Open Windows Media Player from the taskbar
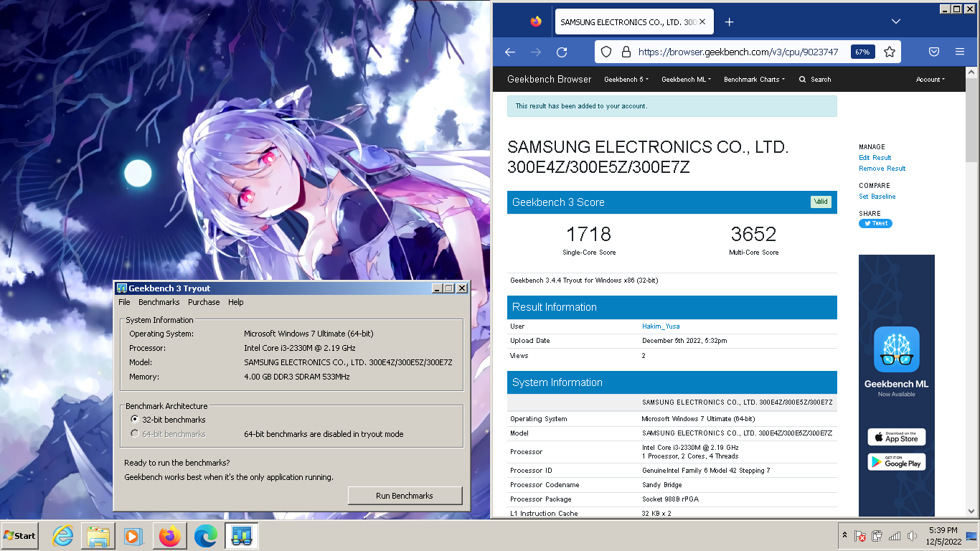Screen dimensions: 980x551 click(x=133, y=536)
